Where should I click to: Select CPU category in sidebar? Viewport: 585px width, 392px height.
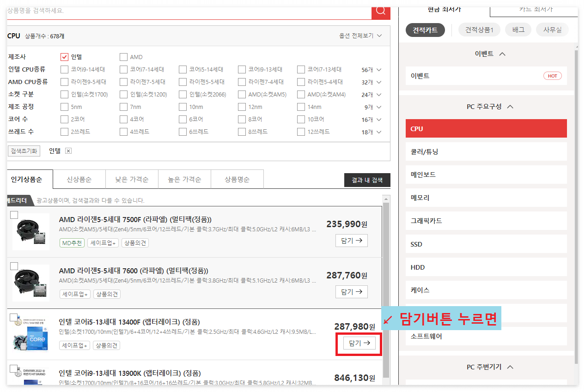pos(486,128)
